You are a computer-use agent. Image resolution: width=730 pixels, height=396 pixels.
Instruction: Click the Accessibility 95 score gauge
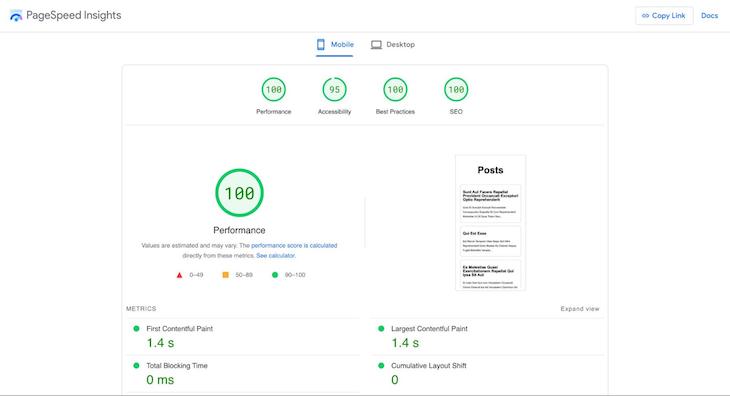[x=334, y=89]
